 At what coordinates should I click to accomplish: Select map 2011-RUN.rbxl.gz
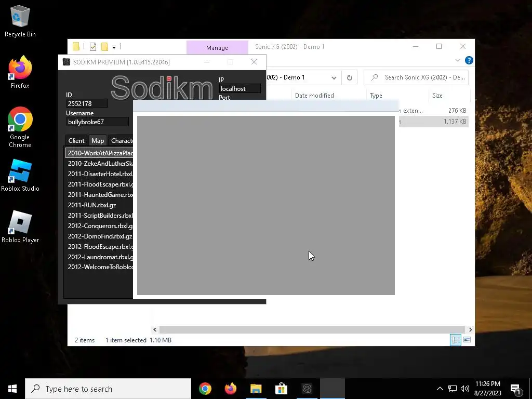coord(99,205)
